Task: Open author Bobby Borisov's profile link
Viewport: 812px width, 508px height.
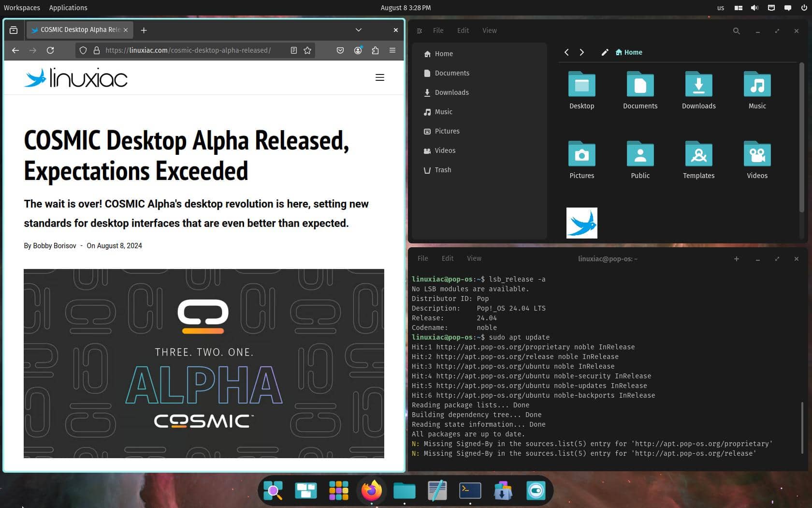Action: [54, 246]
